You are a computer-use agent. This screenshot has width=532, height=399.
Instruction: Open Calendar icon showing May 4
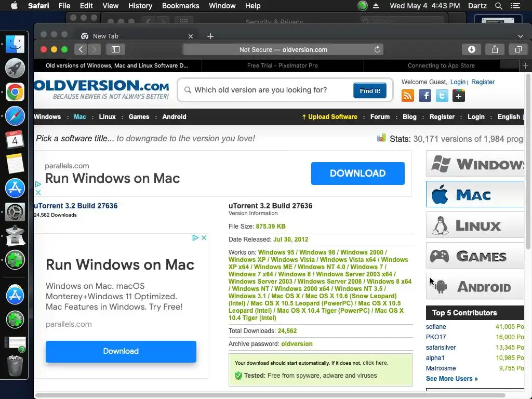click(15, 140)
